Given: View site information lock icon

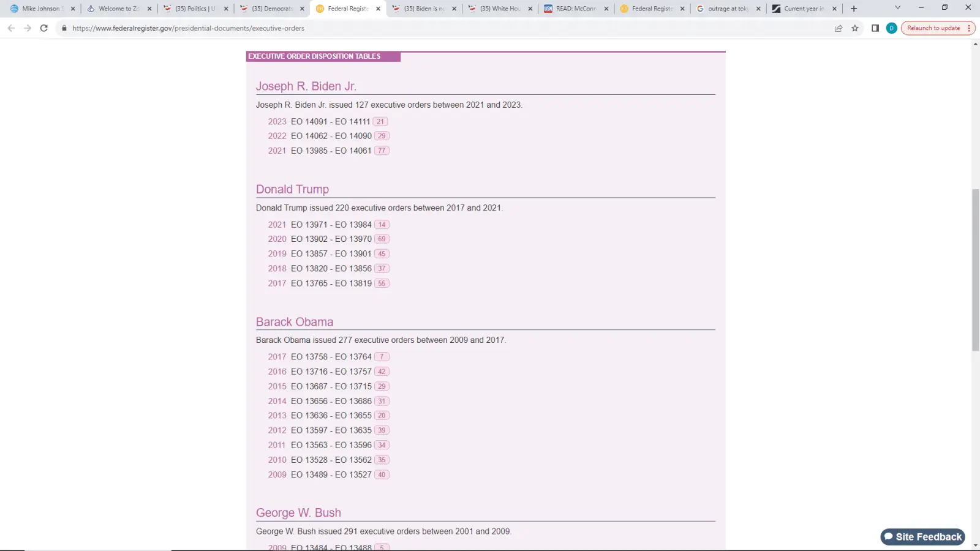Looking at the screenshot, I should coord(64,28).
